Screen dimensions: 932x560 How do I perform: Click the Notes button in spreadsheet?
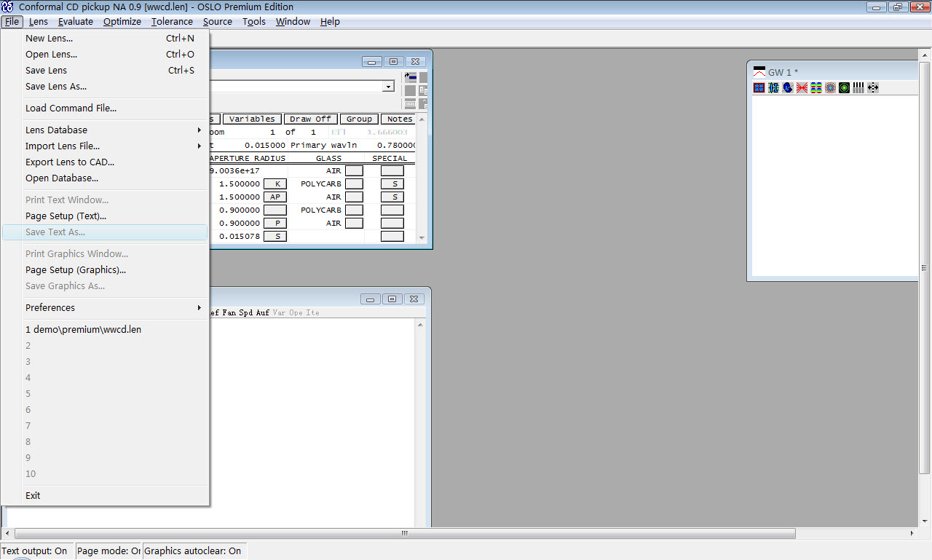[399, 119]
